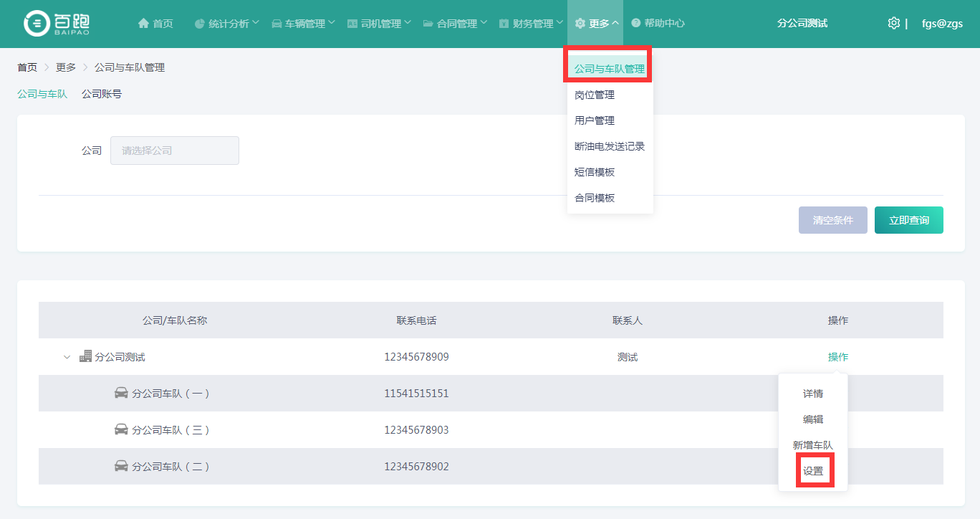
Task: Choose 设置 in the 操作 popup
Action: 813,471
